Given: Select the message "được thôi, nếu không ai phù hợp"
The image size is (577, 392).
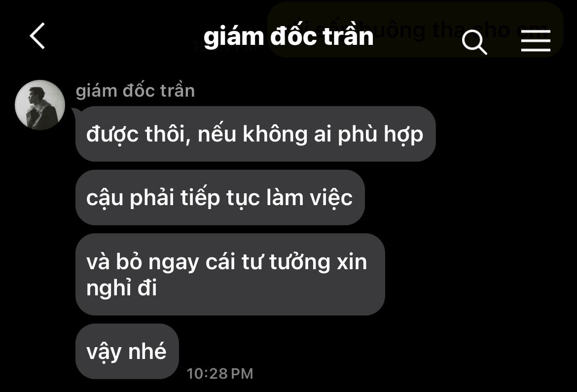Looking at the screenshot, I should (x=255, y=134).
